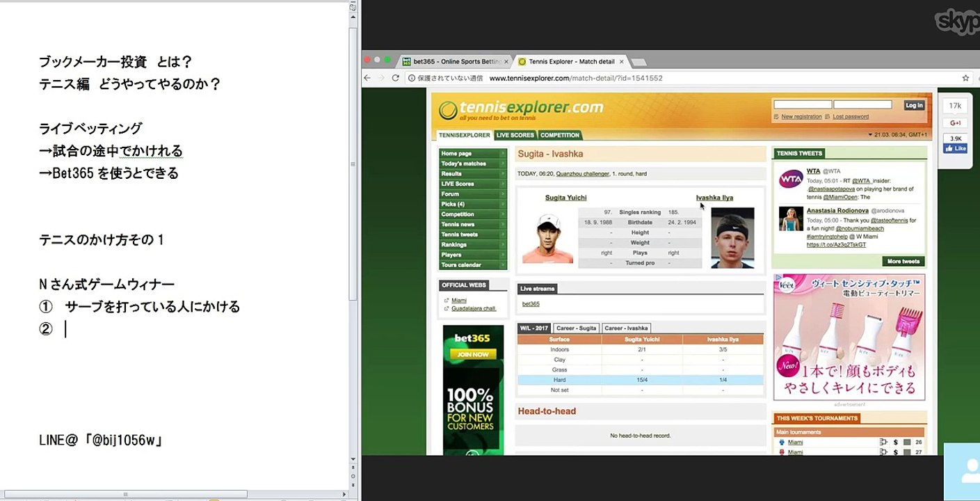Open Today's matches in the sidebar
Image resolution: width=980 pixels, height=501 pixels.
coord(472,164)
